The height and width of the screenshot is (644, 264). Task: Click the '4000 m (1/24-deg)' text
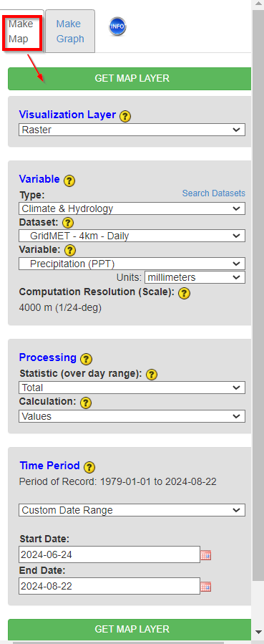click(60, 307)
